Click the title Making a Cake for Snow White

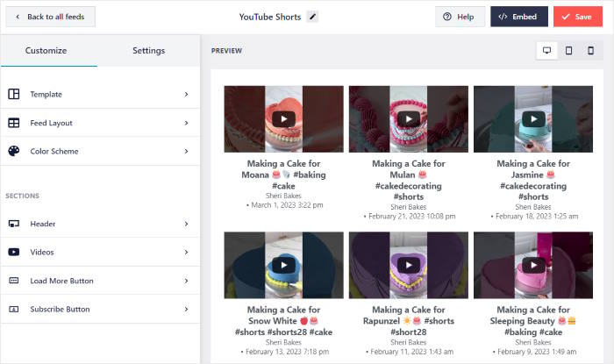(x=283, y=320)
